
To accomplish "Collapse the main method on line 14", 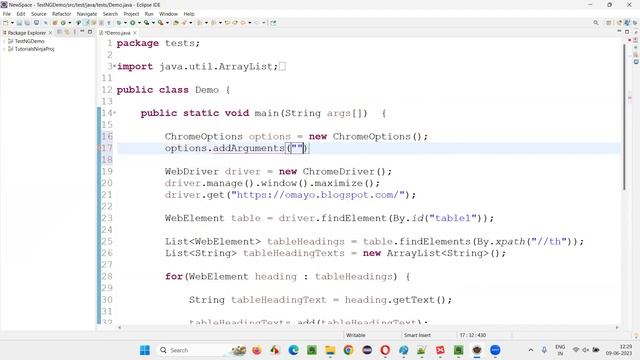I will (115, 113).
